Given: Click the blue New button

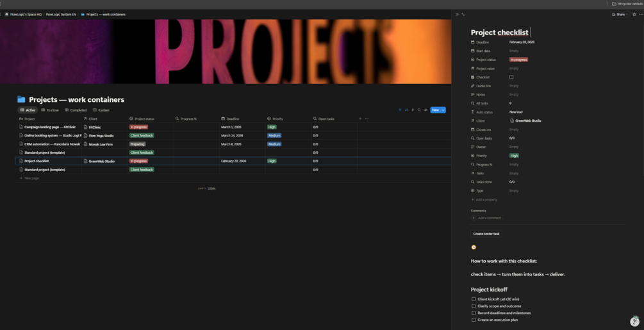Looking at the screenshot, I should coord(435,110).
